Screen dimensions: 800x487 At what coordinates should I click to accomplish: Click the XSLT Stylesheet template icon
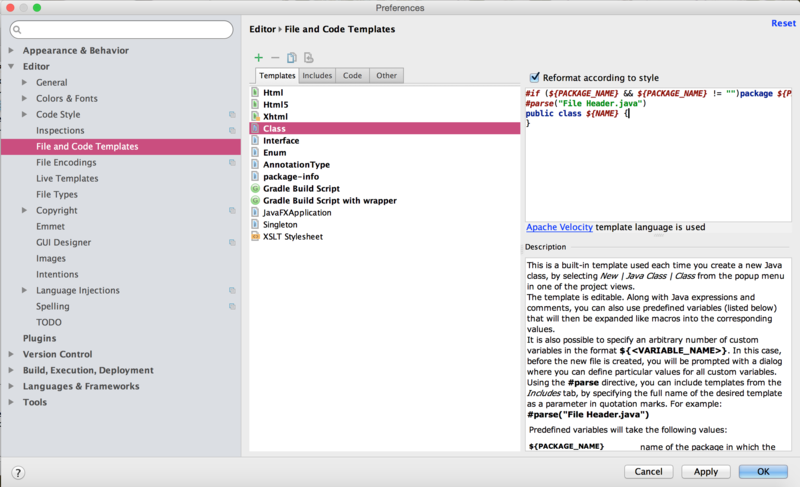(255, 236)
